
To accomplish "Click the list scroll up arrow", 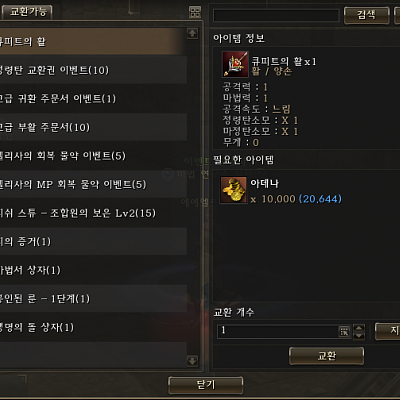I will click(192, 33).
